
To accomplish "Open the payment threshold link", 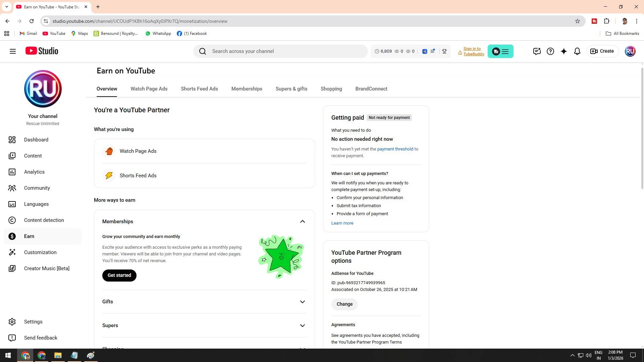I will [x=395, y=149].
